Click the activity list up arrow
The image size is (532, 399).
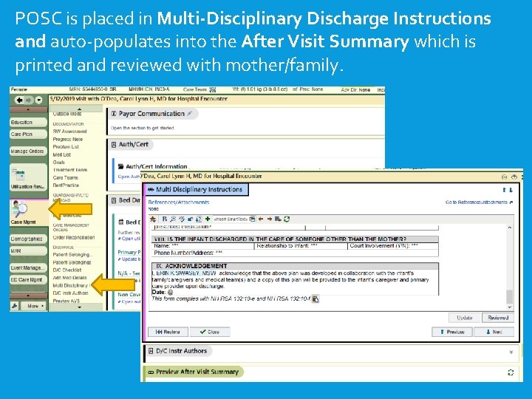coord(28,109)
